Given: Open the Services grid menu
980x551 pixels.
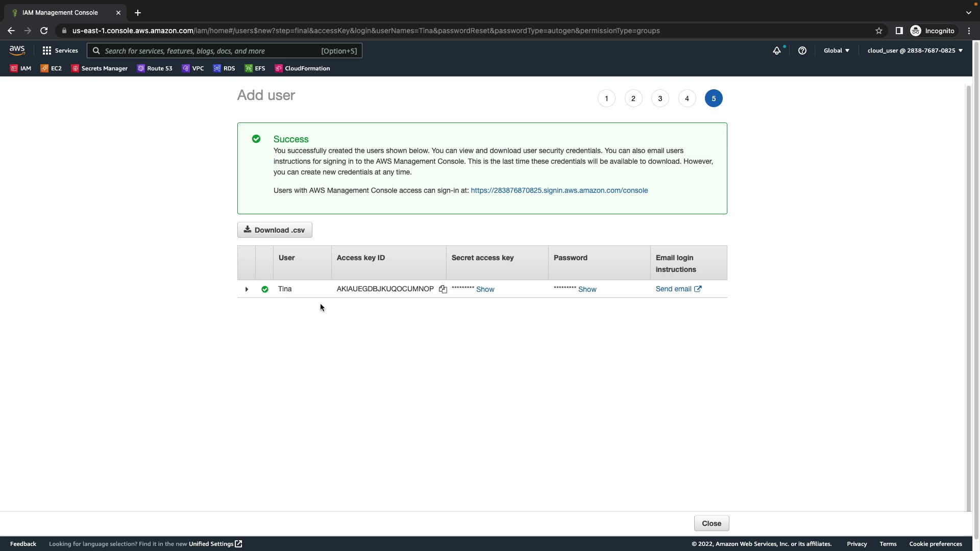Looking at the screenshot, I should (60, 51).
